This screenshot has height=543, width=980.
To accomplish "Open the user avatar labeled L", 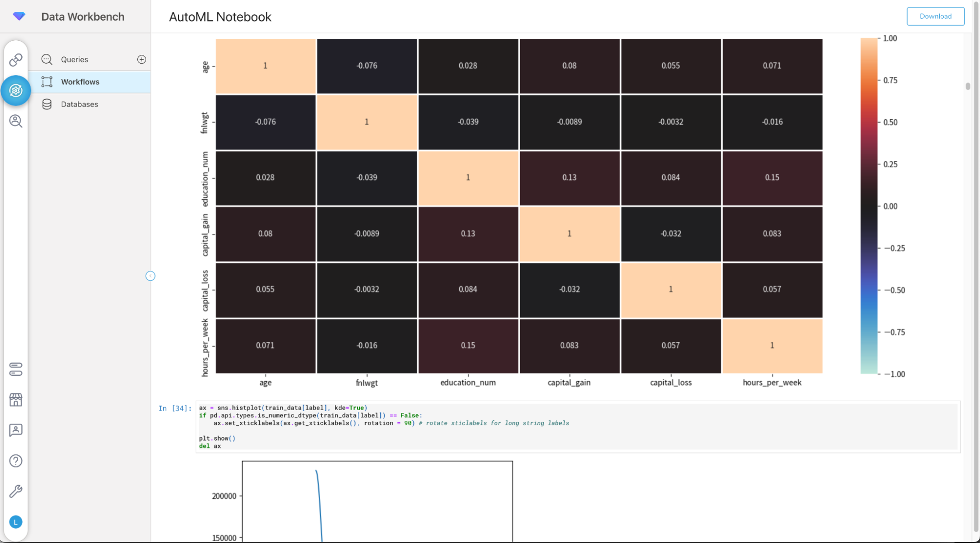I will point(16,522).
